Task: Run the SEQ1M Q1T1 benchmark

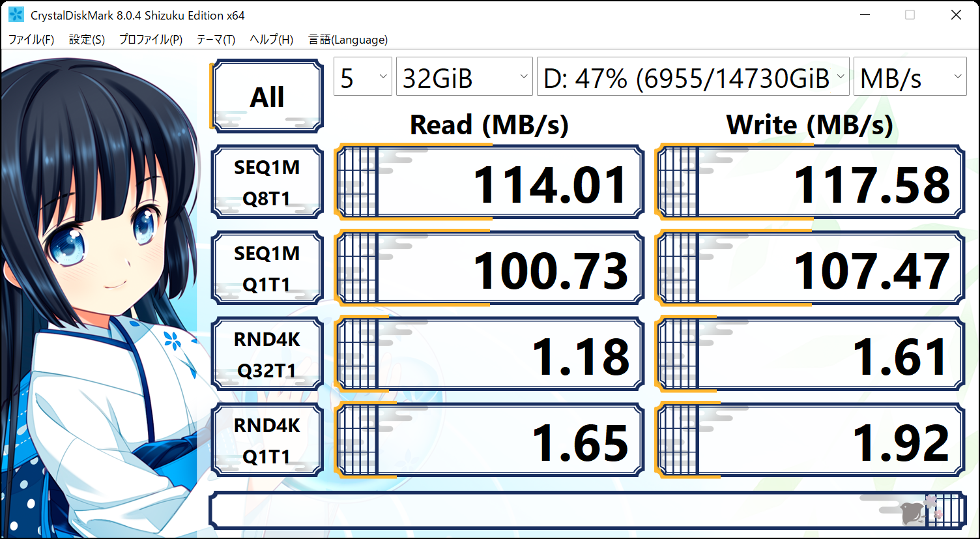Action: click(x=267, y=268)
